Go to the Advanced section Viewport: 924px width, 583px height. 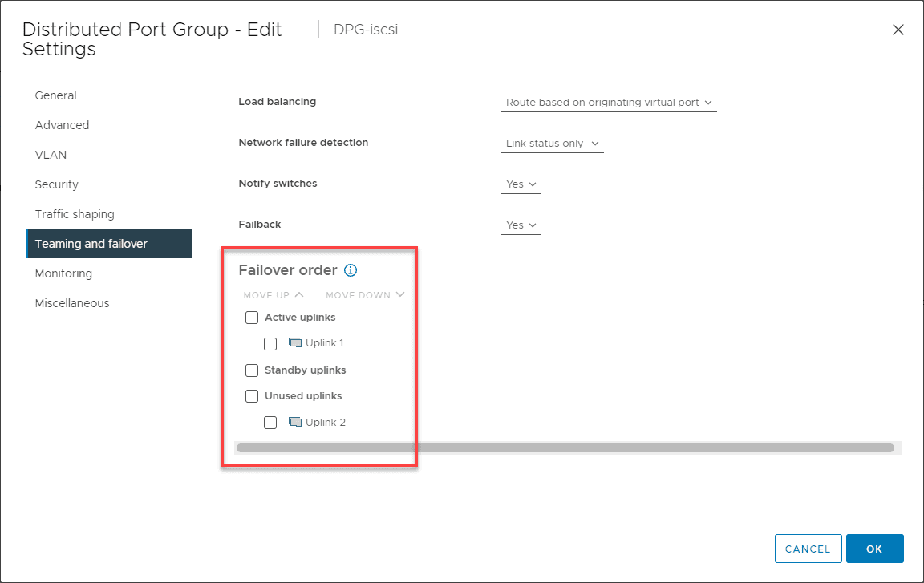point(62,125)
